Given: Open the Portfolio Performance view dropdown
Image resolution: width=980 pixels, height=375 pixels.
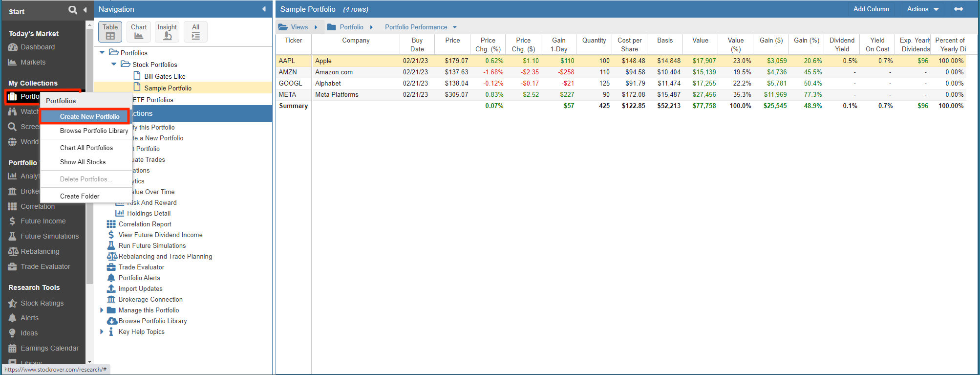Looking at the screenshot, I should (x=421, y=27).
